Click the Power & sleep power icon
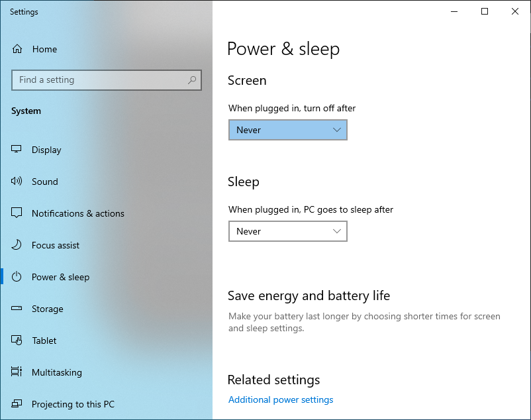 click(15, 277)
